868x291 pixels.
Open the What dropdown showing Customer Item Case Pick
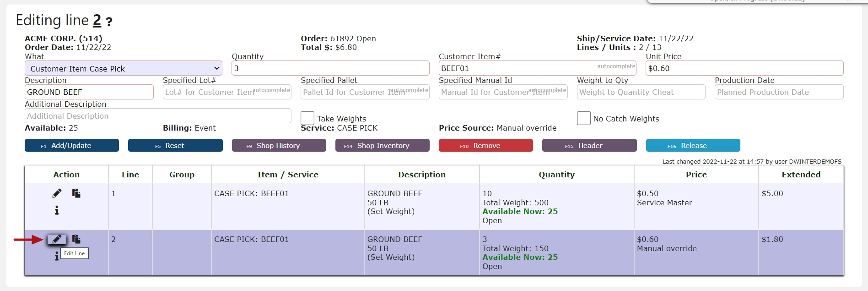[123, 68]
